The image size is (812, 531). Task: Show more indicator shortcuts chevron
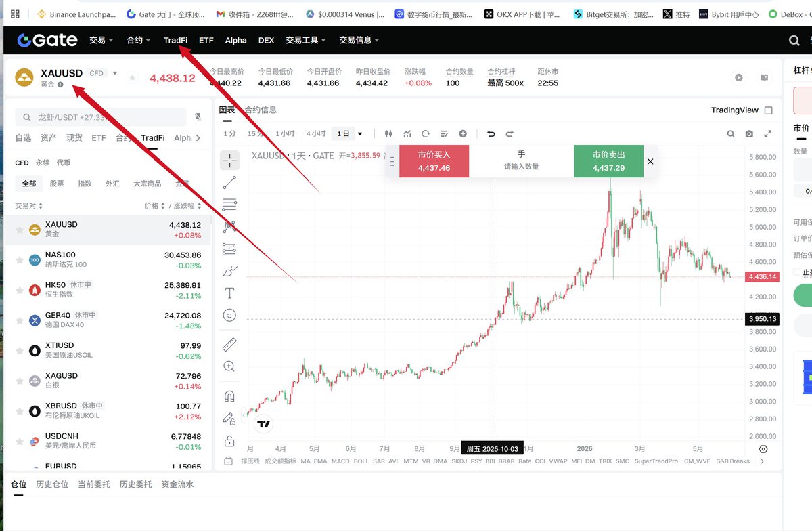pos(762,461)
